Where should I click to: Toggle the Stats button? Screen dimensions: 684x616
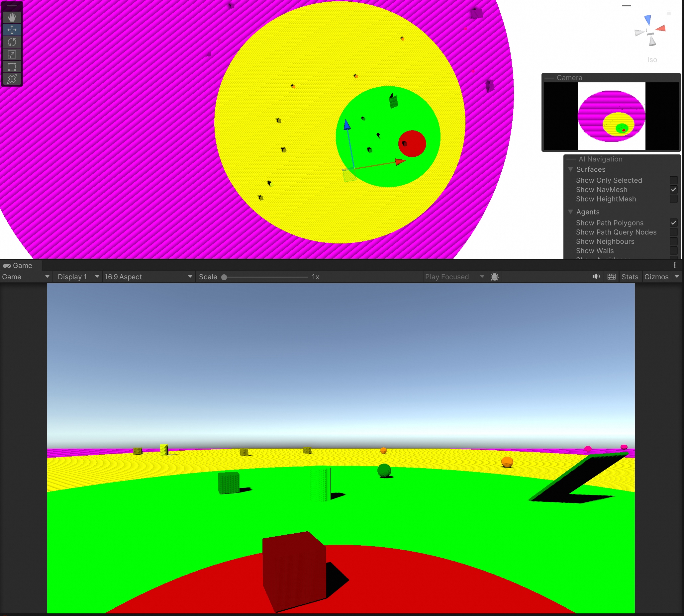tap(630, 277)
